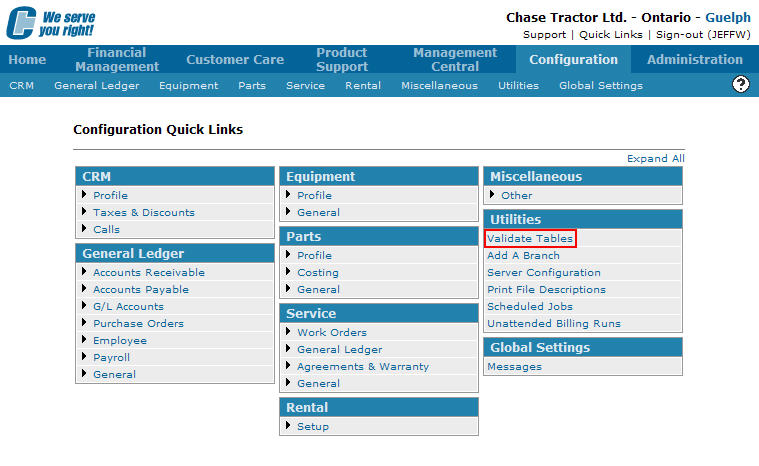Open Unattended Billing Runs link
The image size is (759, 466).
554,323
